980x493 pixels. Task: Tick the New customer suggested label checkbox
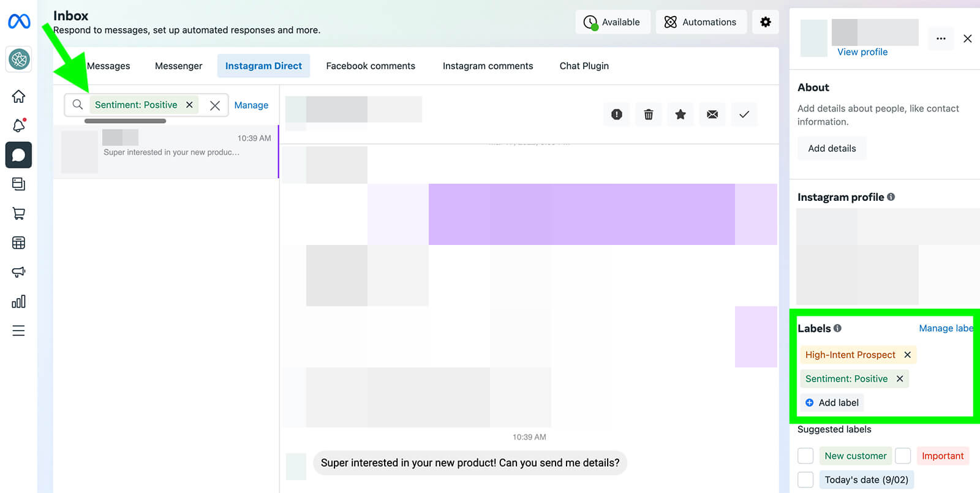click(805, 456)
